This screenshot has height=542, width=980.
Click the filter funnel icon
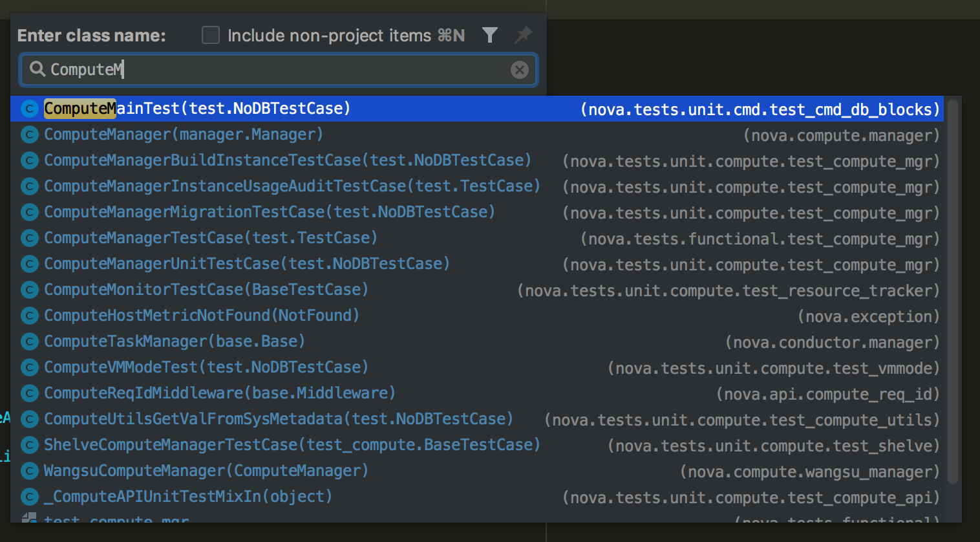click(490, 35)
